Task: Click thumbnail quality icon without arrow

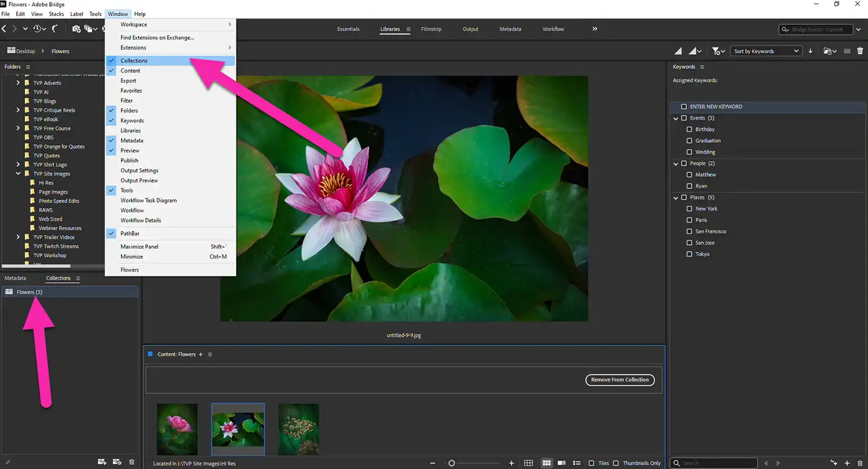Action: pyautogui.click(x=678, y=51)
